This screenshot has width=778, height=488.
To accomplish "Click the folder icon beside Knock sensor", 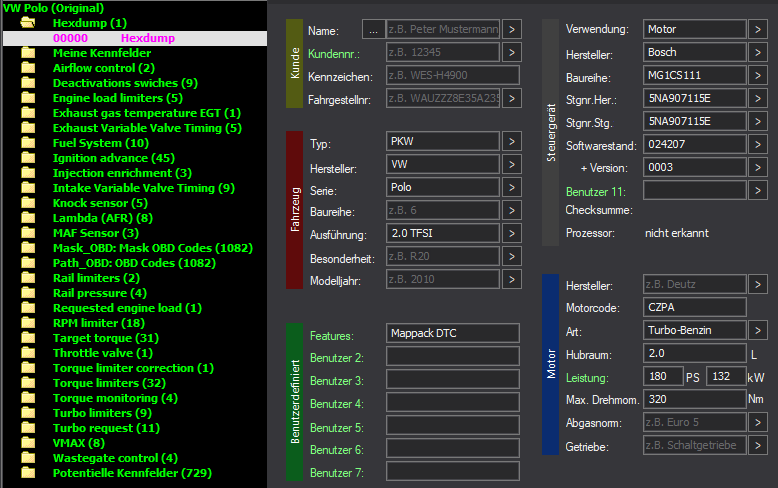I will pyautogui.click(x=28, y=203).
